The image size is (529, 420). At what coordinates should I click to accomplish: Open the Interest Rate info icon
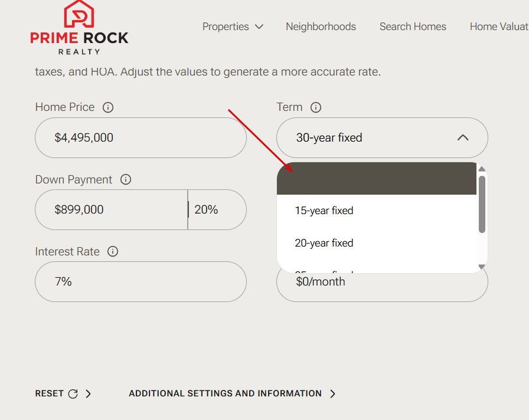pos(113,251)
